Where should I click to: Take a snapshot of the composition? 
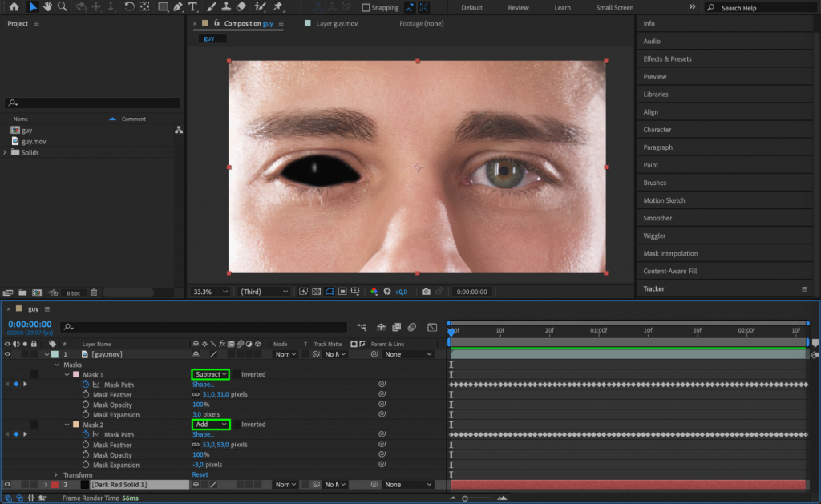point(426,292)
